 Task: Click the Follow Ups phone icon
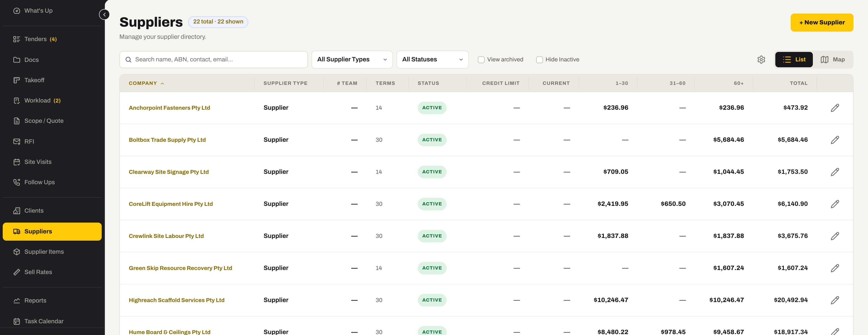coord(17,182)
